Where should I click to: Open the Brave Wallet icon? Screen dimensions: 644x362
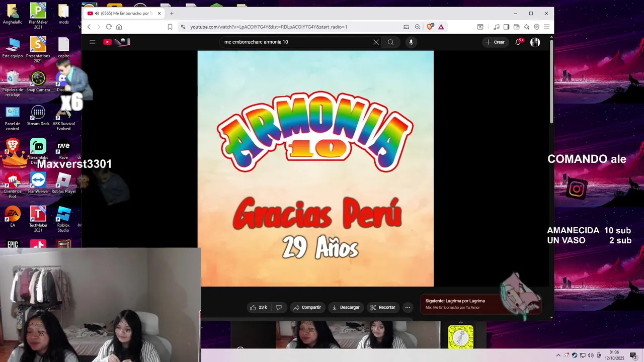517,27
